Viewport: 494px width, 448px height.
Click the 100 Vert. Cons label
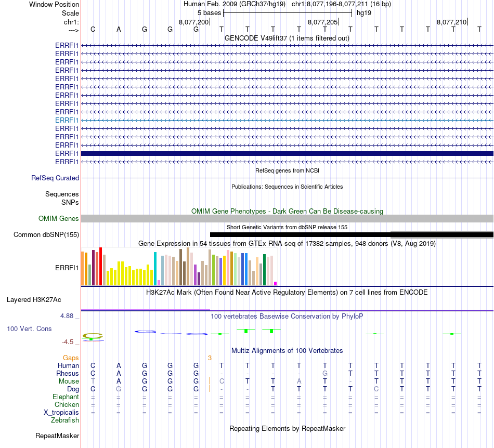click(29, 328)
